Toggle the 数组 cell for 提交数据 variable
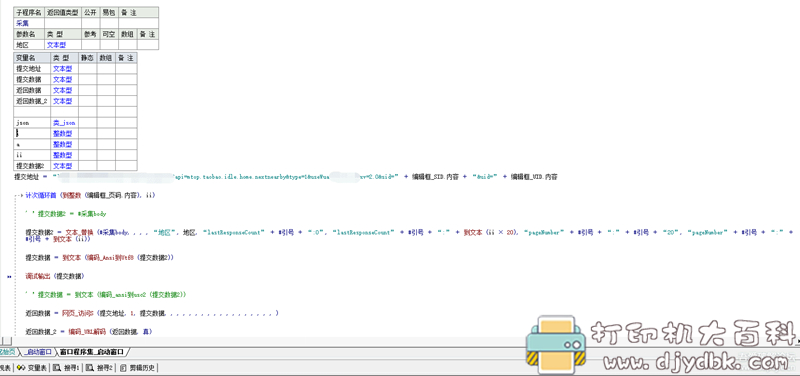Screen dimensions: 800x376 click(106, 79)
